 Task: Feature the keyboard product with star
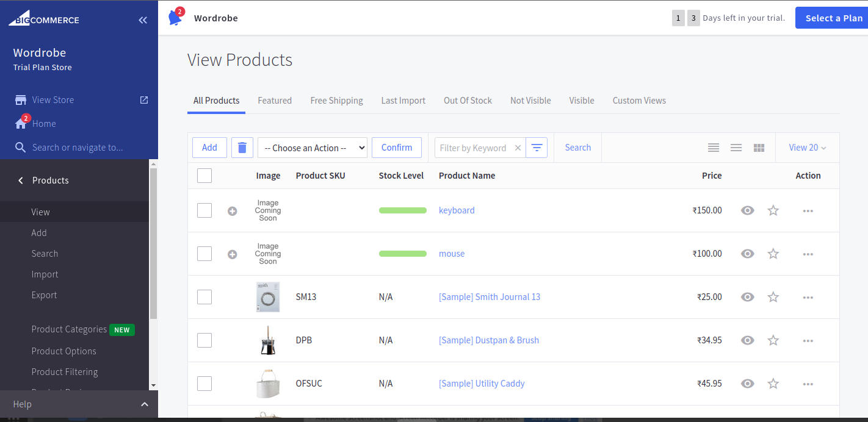tap(773, 210)
